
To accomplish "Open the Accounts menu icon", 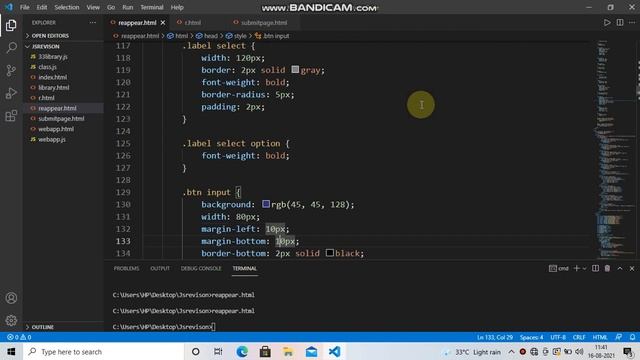I will [11, 298].
